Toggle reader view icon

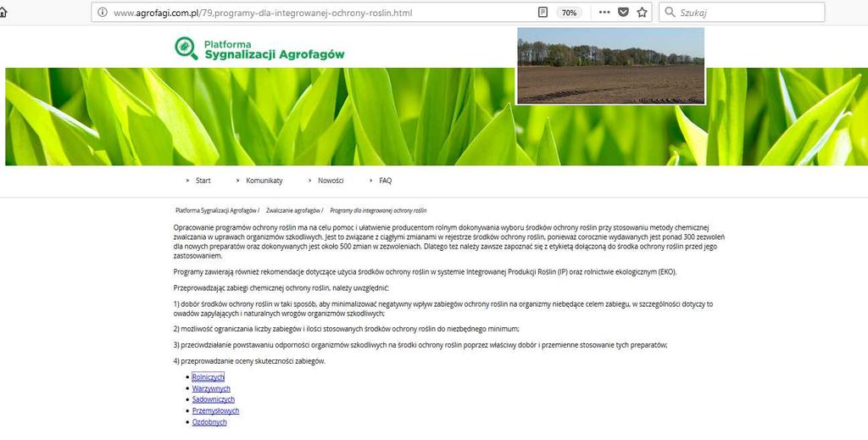[543, 12]
